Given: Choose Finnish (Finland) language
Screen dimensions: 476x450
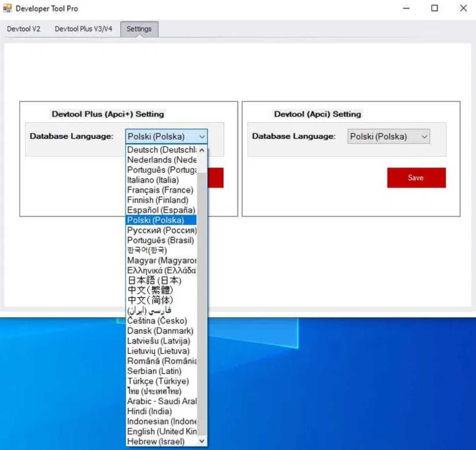Looking at the screenshot, I should pos(162,200).
